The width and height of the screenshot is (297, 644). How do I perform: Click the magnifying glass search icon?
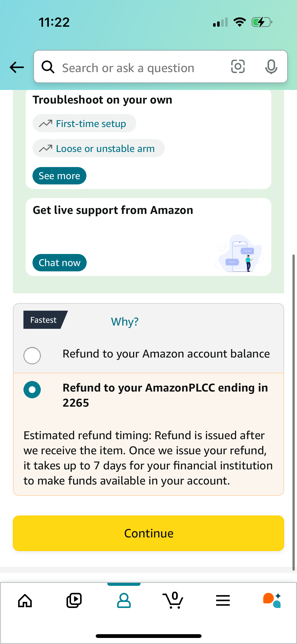click(48, 67)
